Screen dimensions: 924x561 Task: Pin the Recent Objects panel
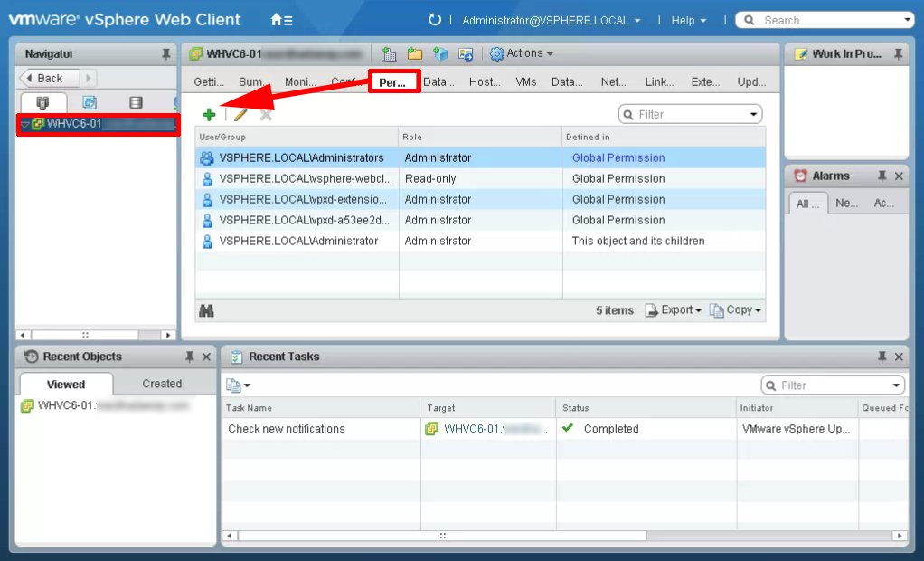click(190, 357)
